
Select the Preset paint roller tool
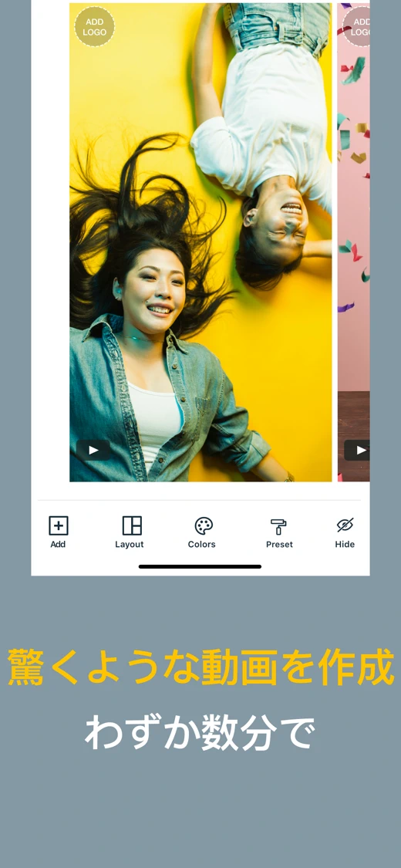[278, 526]
